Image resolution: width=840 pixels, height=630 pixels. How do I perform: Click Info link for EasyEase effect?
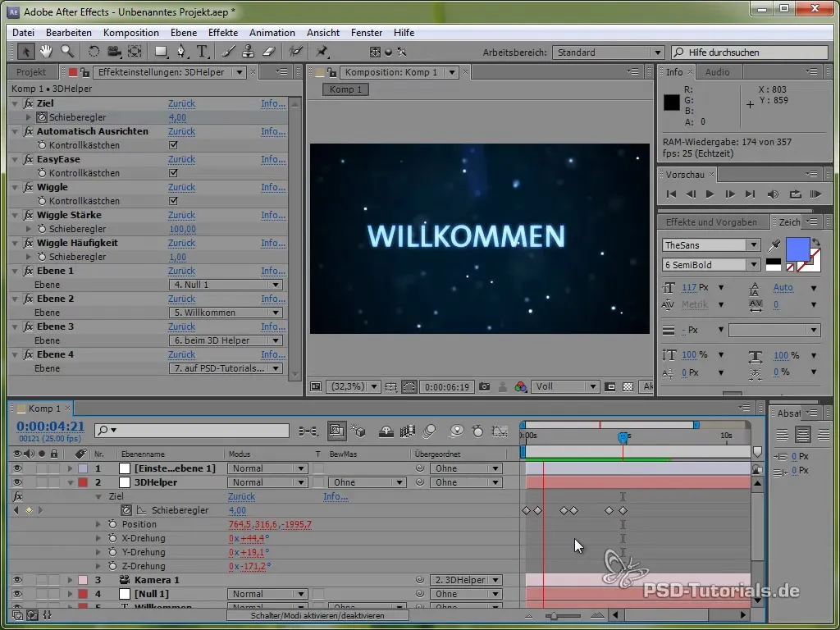click(x=273, y=159)
